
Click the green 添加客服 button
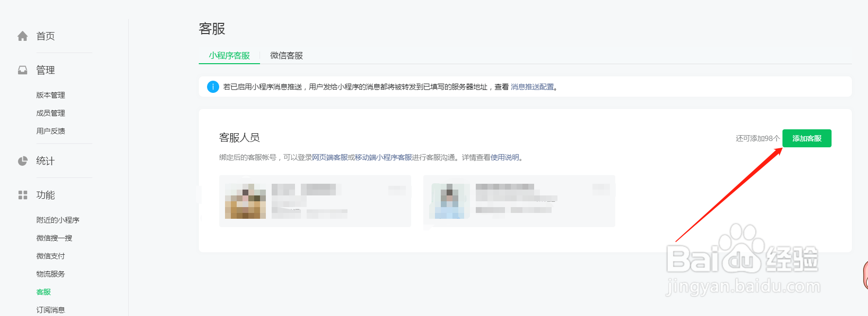coord(807,138)
